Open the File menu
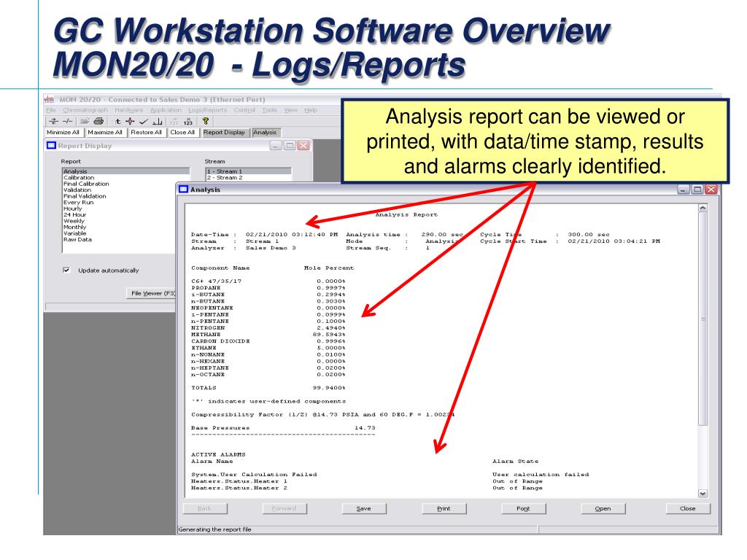Image resolution: width=747 pixels, height=560 pixels. (x=51, y=110)
